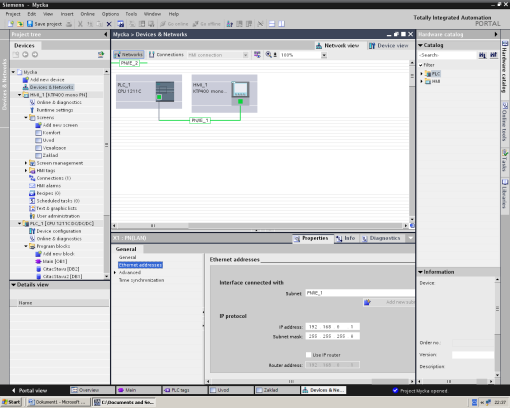Click the Add new subnet button
The width and height of the screenshot is (510, 408).
tap(389, 302)
